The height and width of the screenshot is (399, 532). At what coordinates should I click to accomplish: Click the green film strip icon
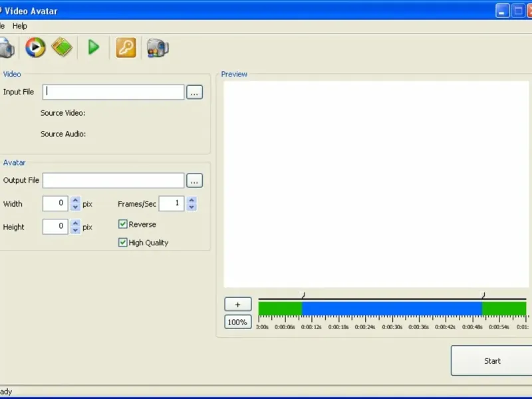click(x=62, y=47)
